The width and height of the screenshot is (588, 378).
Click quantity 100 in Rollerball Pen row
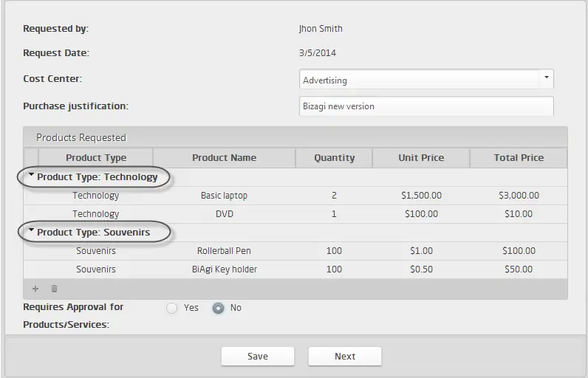(334, 250)
